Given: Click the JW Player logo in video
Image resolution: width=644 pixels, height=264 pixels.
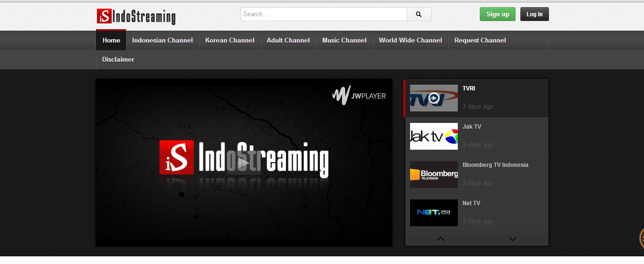Looking at the screenshot, I should point(359,96).
